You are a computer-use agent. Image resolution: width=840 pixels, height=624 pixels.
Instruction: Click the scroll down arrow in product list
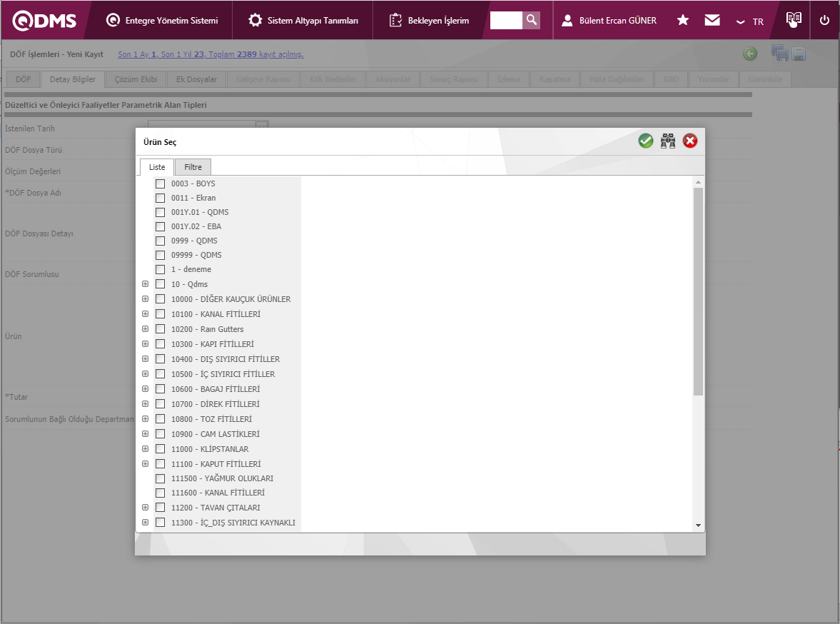coord(698,525)
